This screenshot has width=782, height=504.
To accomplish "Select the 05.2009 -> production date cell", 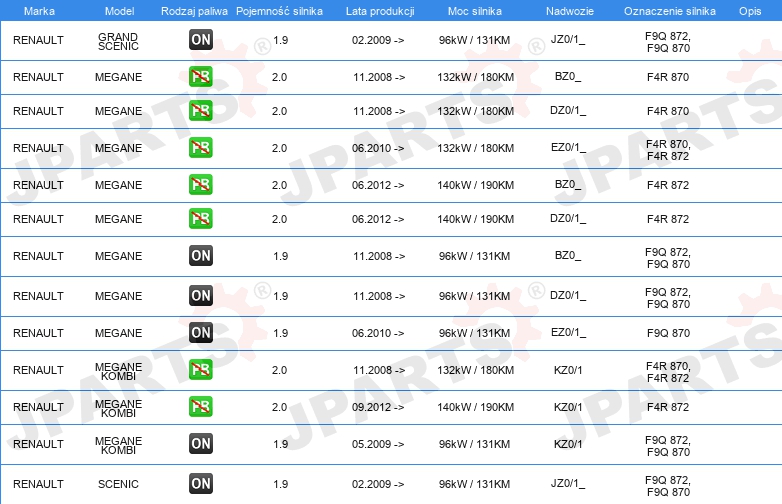I will click(378, 444).
